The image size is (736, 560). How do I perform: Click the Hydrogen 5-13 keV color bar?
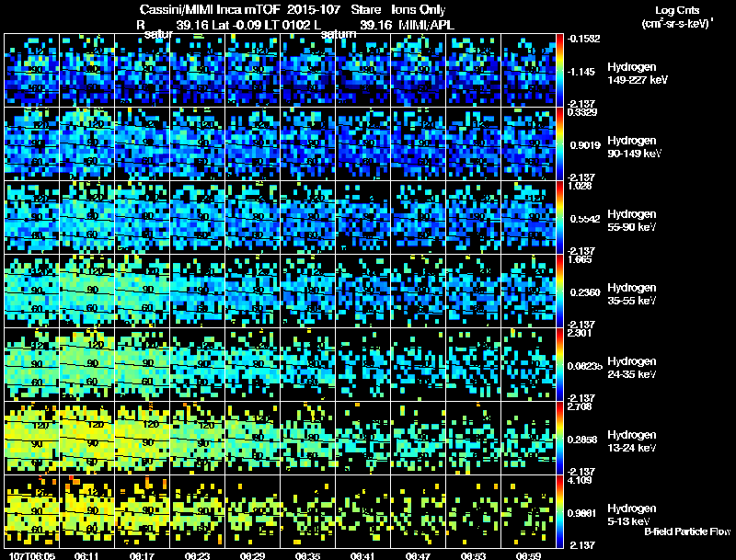click(559, 511)
